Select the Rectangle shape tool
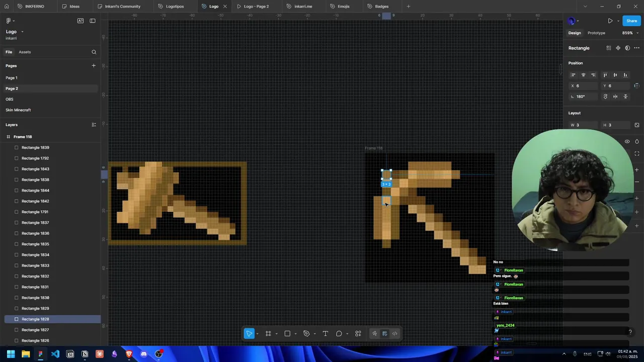This screenshot has height=362, width=644. pyautogui.click(x=287, y=333)
